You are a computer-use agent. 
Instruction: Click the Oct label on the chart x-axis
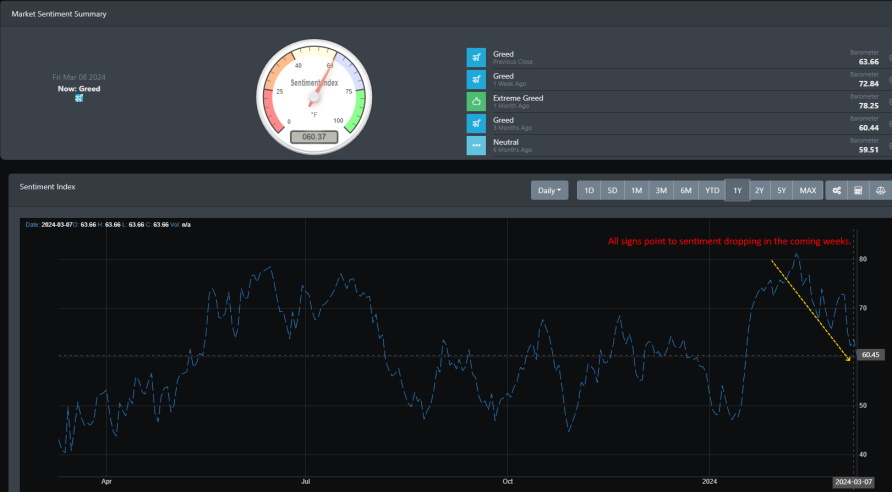click(x=507, y=481)
